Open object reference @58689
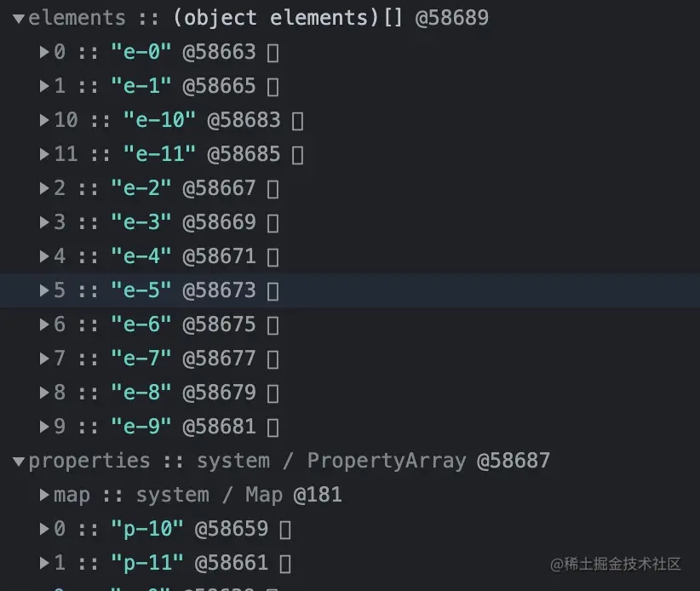This screenshot has width=700, height=591. [450, 17]
